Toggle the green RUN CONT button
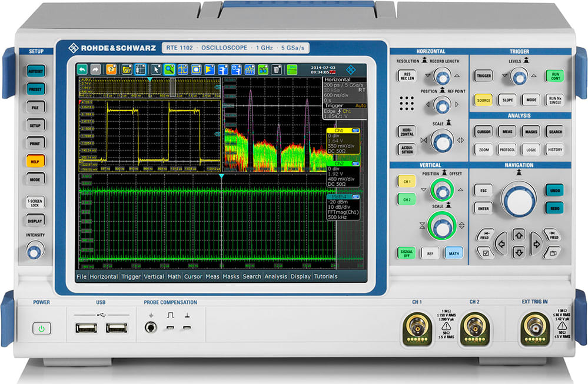Viewport: 588px width, 384px height. coord(555,76)
